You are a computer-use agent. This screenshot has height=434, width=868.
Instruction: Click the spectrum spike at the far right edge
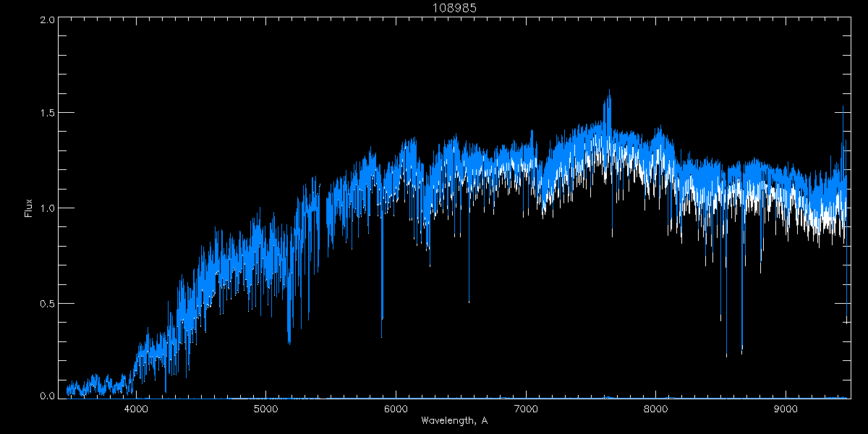(843, 109)
